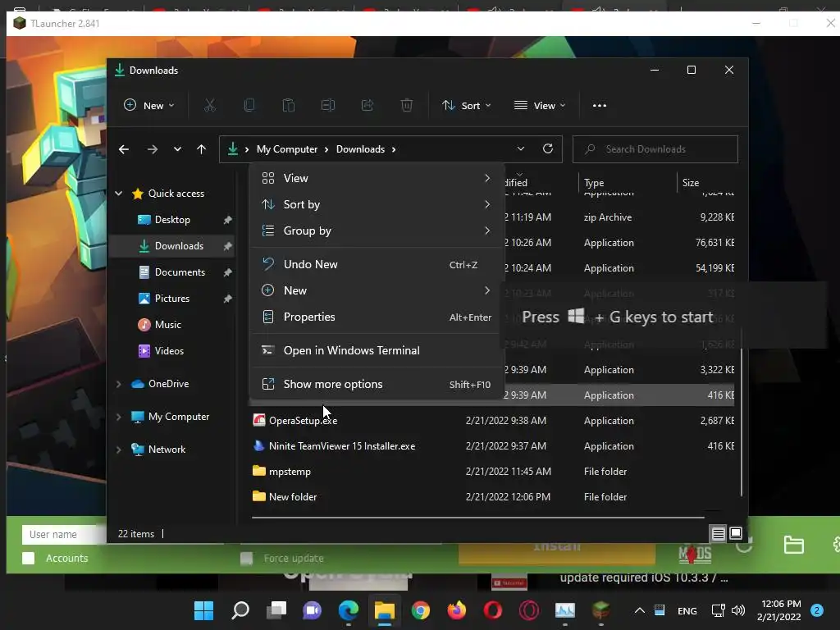This screenshot has width=840, height=630.
Task: Select Documents in Quick access
Action: [172, 272]
